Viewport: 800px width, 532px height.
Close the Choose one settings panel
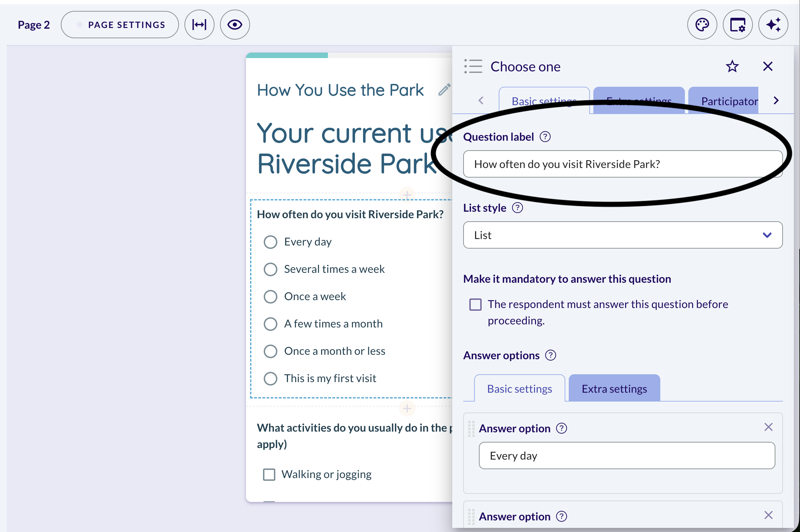pyautogui.click(x=768, y=66)
